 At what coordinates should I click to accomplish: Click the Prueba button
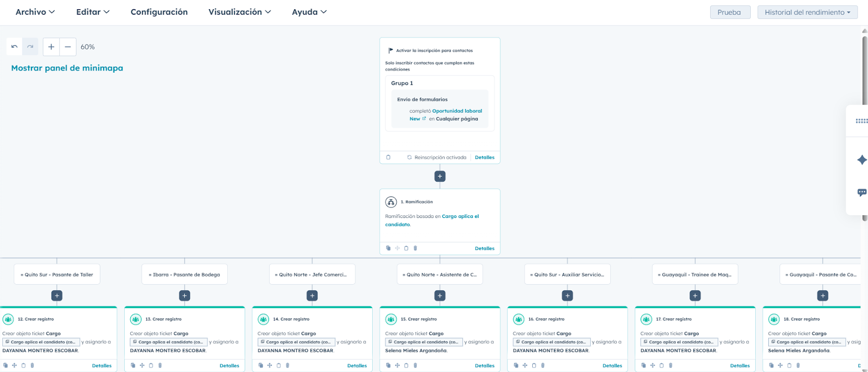click(x=729, y=12)
